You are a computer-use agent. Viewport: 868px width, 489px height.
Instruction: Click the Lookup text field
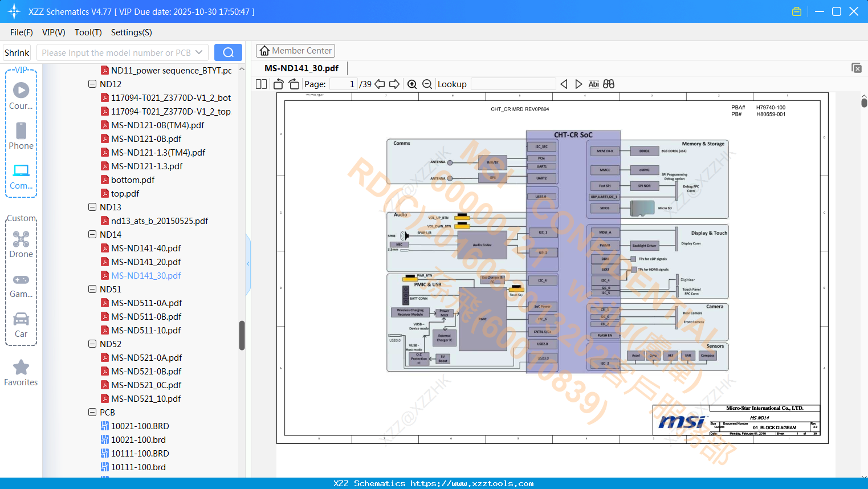[514, 84]
